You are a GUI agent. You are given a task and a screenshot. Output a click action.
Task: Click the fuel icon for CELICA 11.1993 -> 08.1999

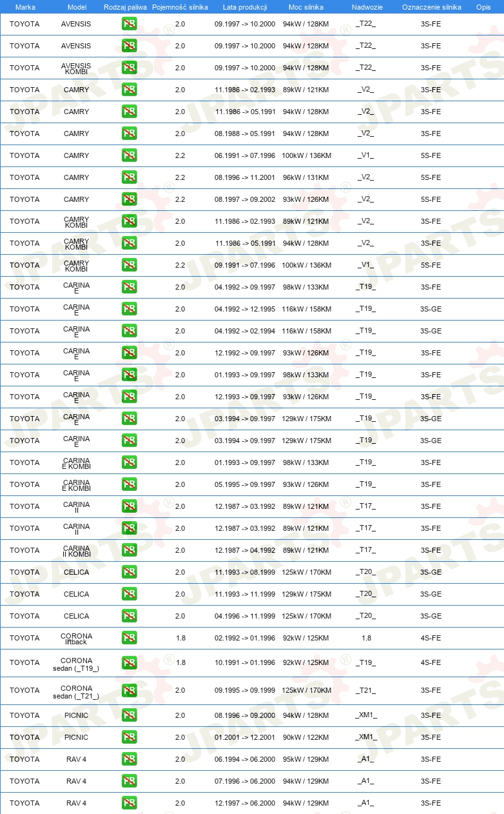(129, 572)
